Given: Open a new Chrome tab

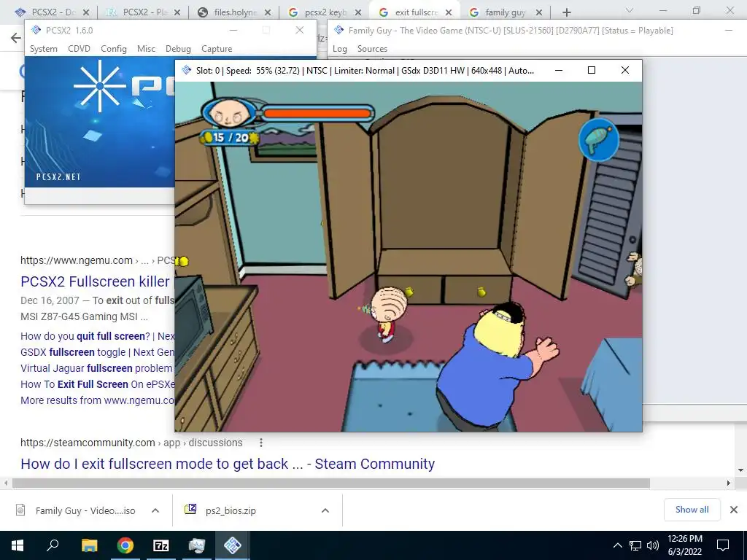Looking at the screenshot, I should (x=566, y=12).
